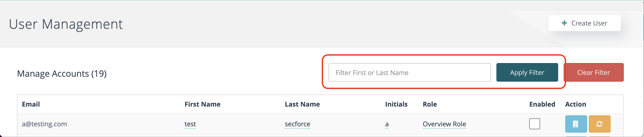Edit the initials value 'a'
Image resolution: width=644 pixels, height=137 pixels.
click(x=387, y=124)
